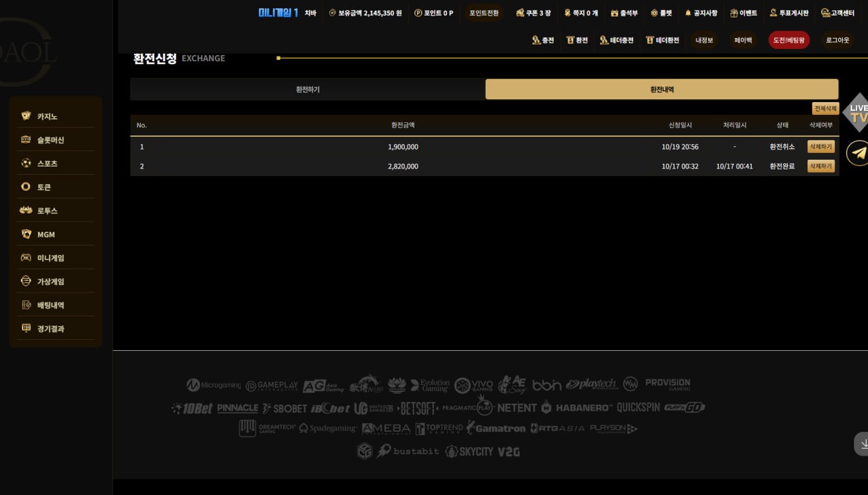The width and height of the screenshot is (868, 495).
Task: Delete the 1,900,000 exchange row
Action: 820,147
